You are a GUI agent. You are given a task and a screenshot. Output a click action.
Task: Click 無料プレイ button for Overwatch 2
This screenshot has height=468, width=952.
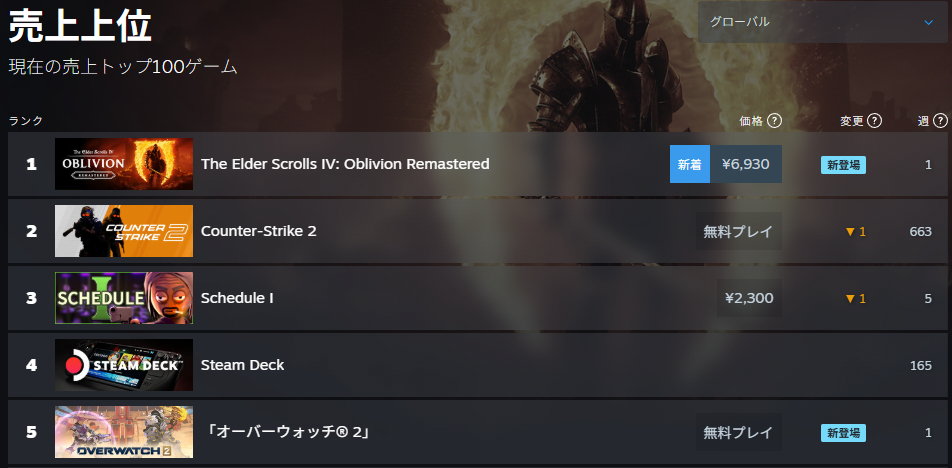tap(738, 432)
